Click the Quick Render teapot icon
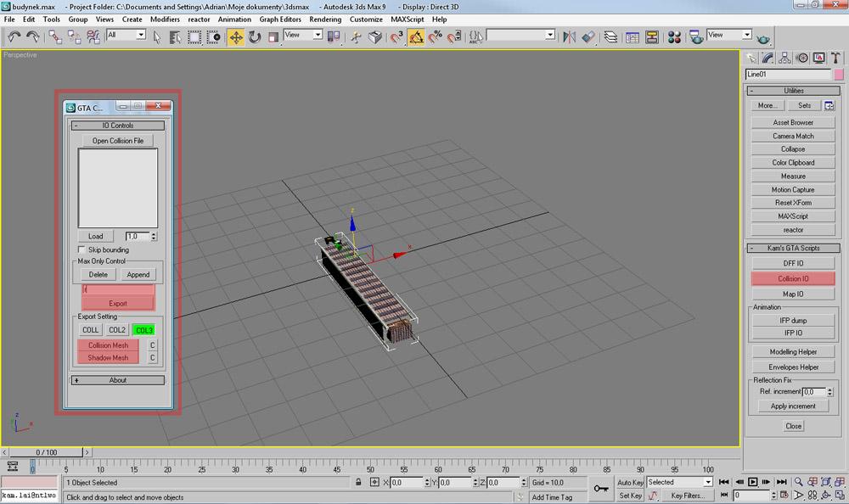Viewport: 849px width, 504px height. coord(763,37)
